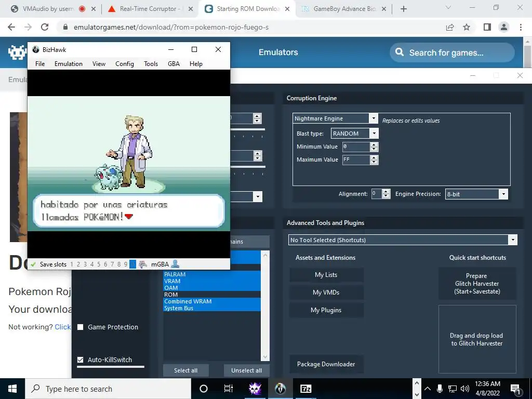This screenshot has width=532, height=399.
Task: Share this page from the address bar
Action: tap(450, 27)
